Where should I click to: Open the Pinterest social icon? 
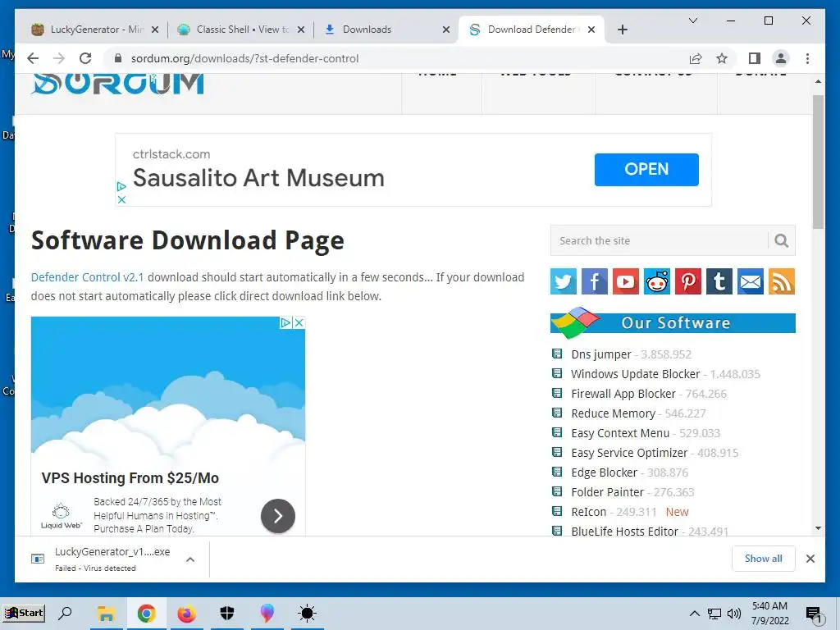[x=688, y=281]
